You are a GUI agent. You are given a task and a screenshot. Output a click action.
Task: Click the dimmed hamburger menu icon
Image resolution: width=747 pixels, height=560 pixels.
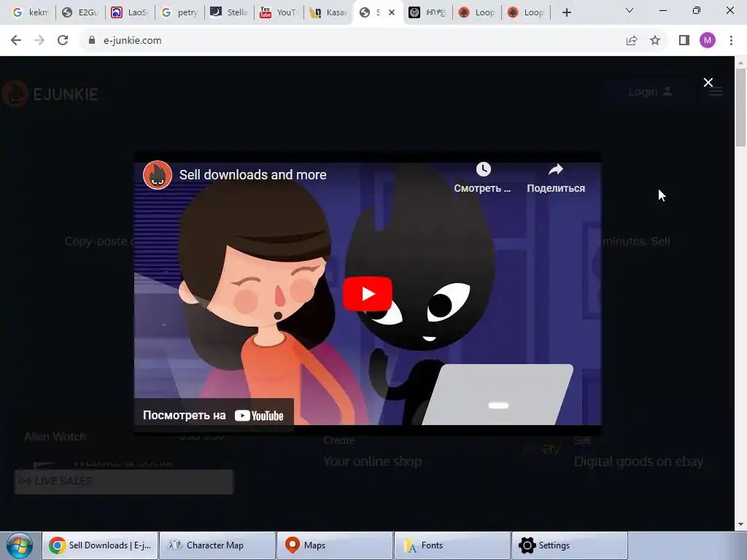[716, 91]
